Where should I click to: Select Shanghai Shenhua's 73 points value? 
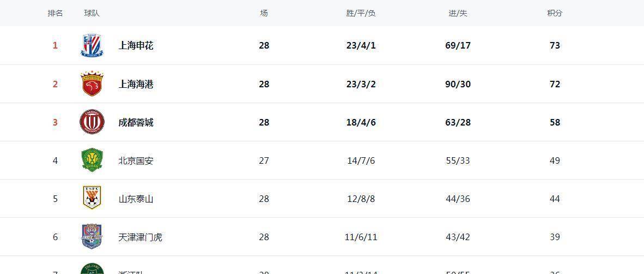tap(555, 46)
